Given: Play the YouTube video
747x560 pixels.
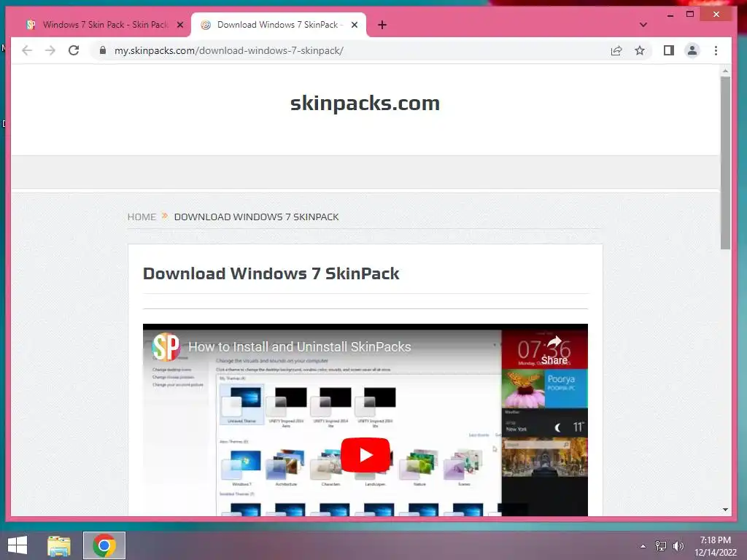Looking at the screenshot, I should (x=365, y=455).
